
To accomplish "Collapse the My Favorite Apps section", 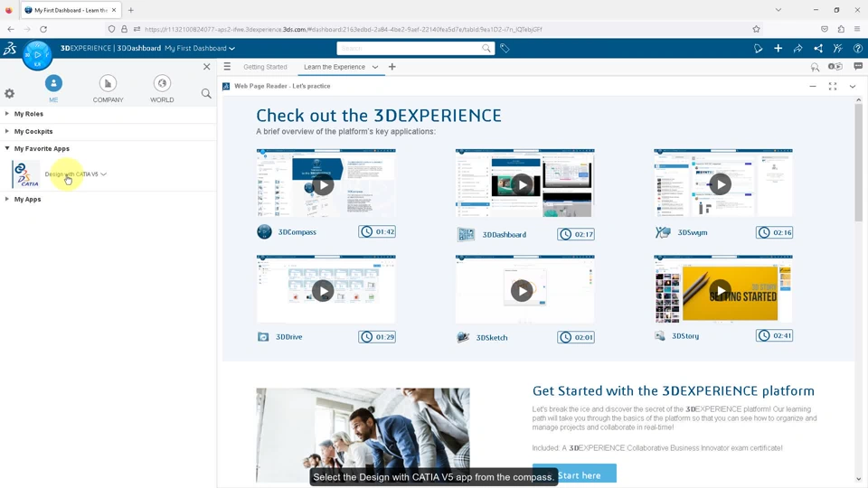I will (6, 148).
